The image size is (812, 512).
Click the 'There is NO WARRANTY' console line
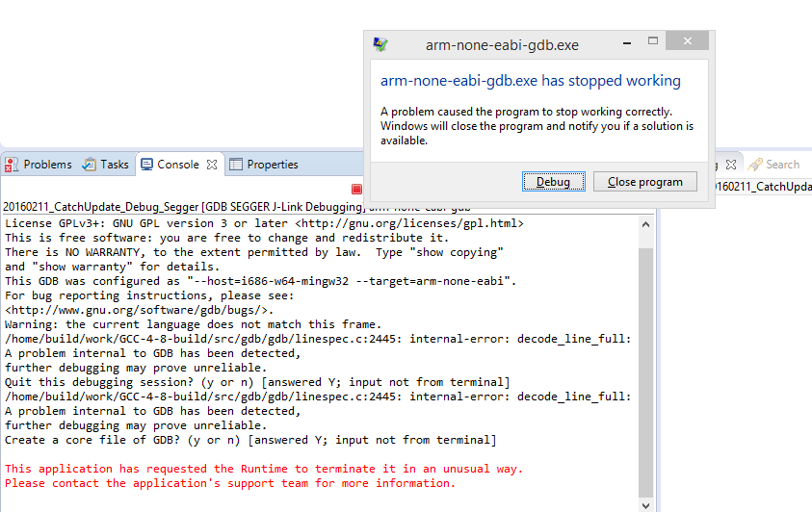tap(253, 252)
